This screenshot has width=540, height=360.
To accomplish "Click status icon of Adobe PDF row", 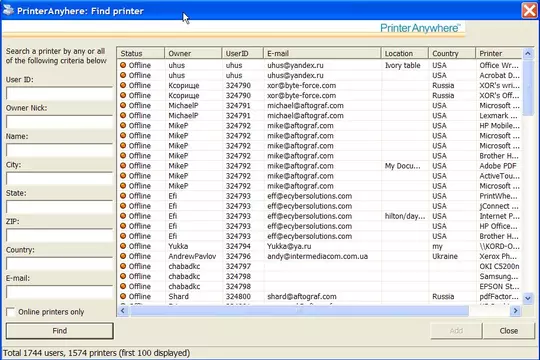I will (123, 166).
